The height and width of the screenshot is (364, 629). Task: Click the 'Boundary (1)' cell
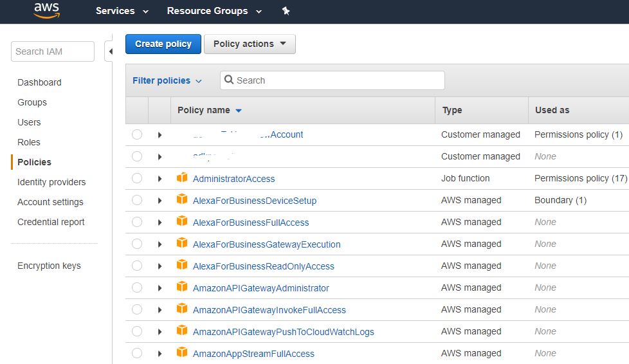pyautogui.click(x=560, y=200)
